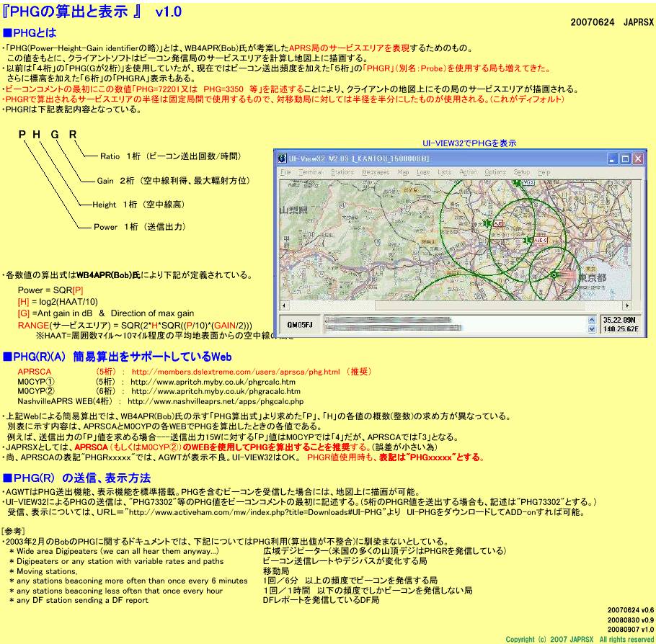656x644 pixels.
Task: Click the ■PHGとは heading
Action: point(30,33)
